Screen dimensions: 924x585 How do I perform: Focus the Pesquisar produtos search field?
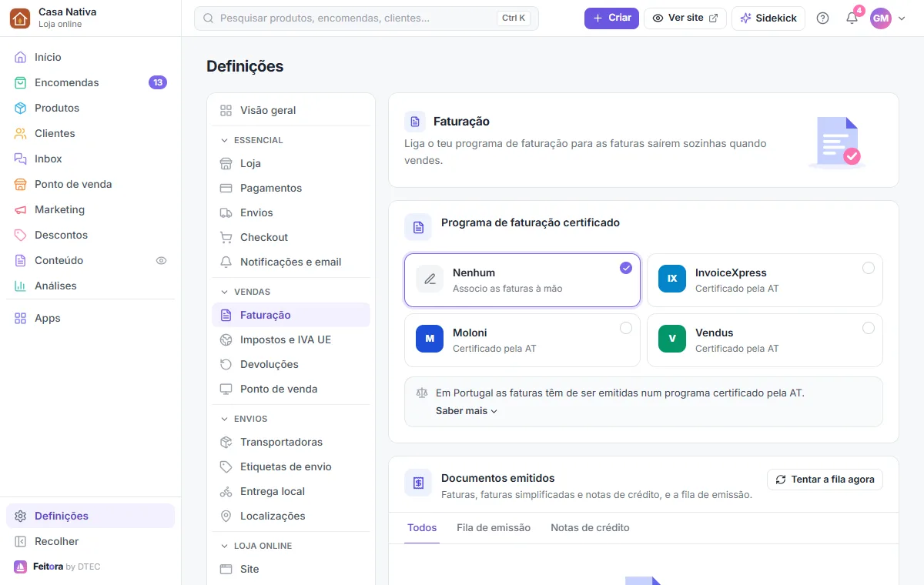pyautogui.click(x=367, y=18)
